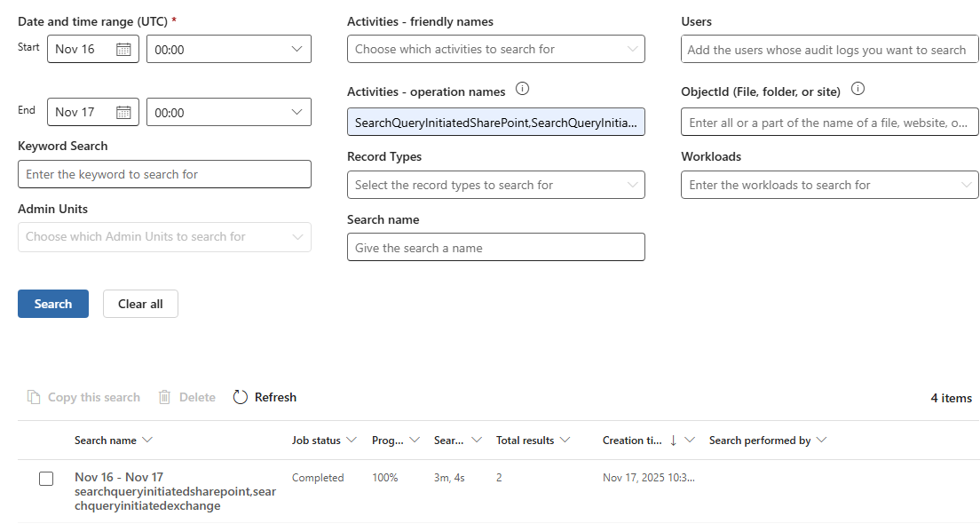Click the 100% progress cell
Screen dimensions: 980x524
pos(385,478)
